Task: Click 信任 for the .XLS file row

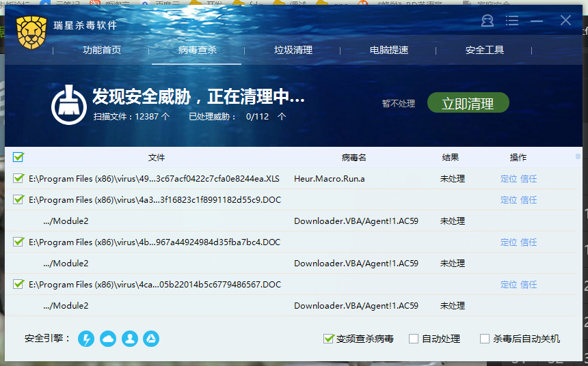Action: 529,179
